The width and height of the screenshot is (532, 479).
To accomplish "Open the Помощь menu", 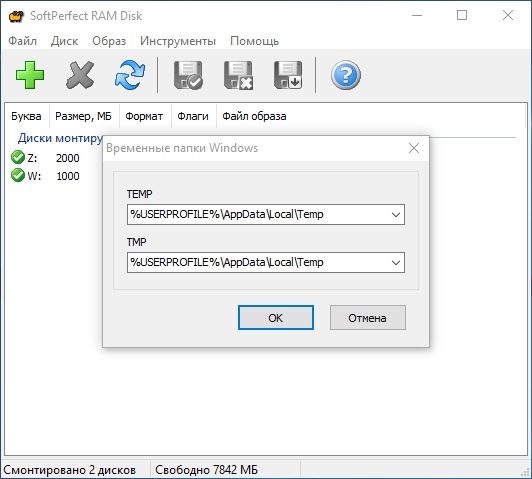I will 254,41.
